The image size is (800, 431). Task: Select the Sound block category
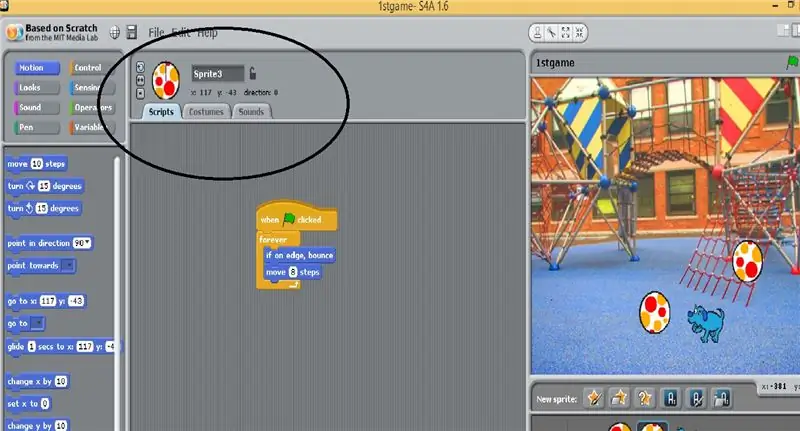coord(37,108)
